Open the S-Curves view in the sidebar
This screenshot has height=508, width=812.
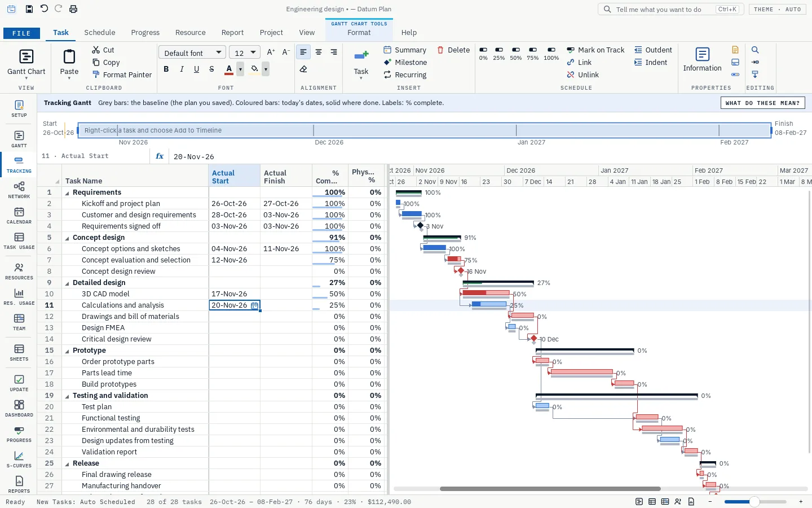(19, 459)
